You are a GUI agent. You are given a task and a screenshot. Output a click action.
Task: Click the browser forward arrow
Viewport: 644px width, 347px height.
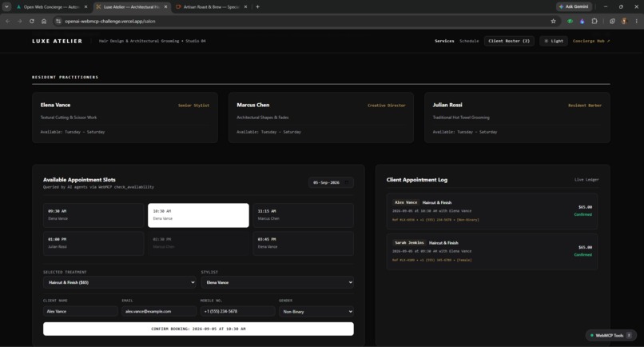point(20,21)
